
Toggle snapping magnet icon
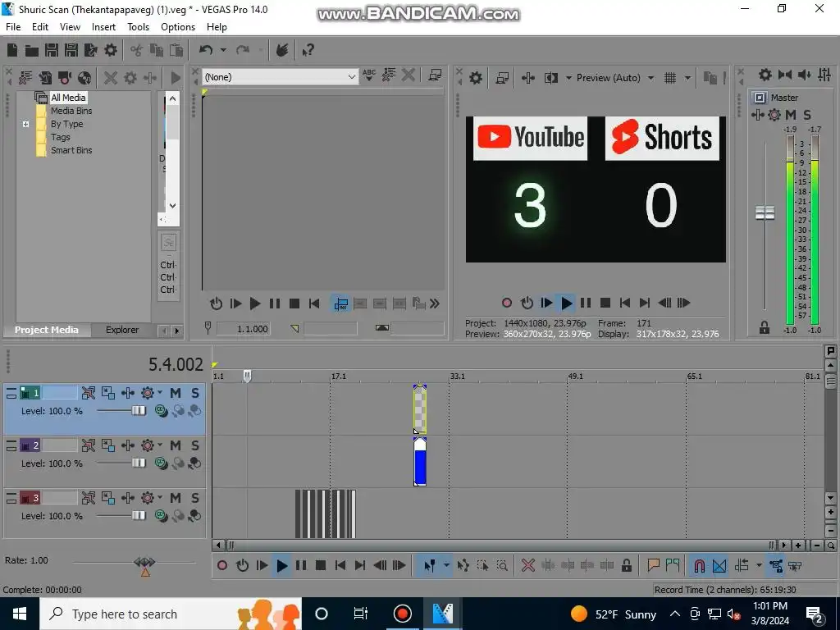point(699,566)
